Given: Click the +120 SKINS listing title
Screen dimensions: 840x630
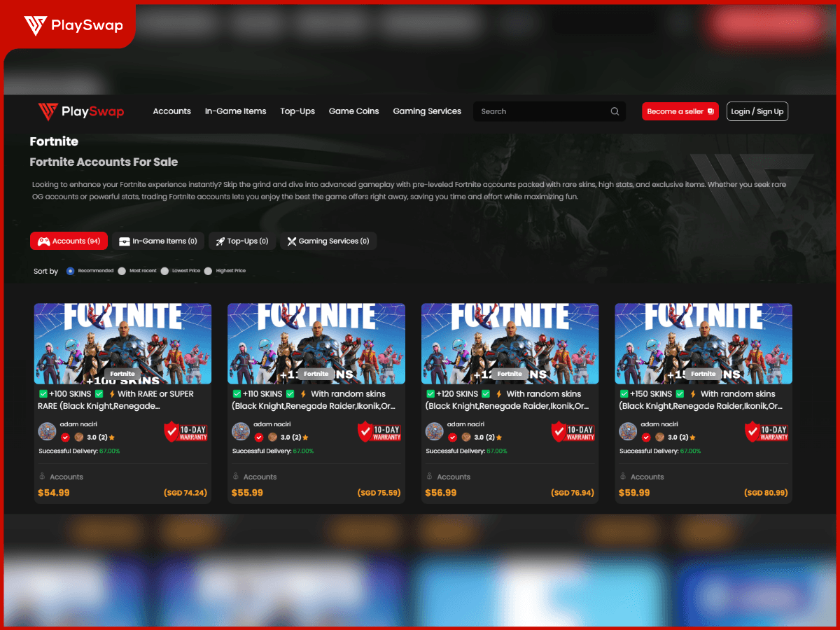Looking at the screenshot, I should click(507, 400).
